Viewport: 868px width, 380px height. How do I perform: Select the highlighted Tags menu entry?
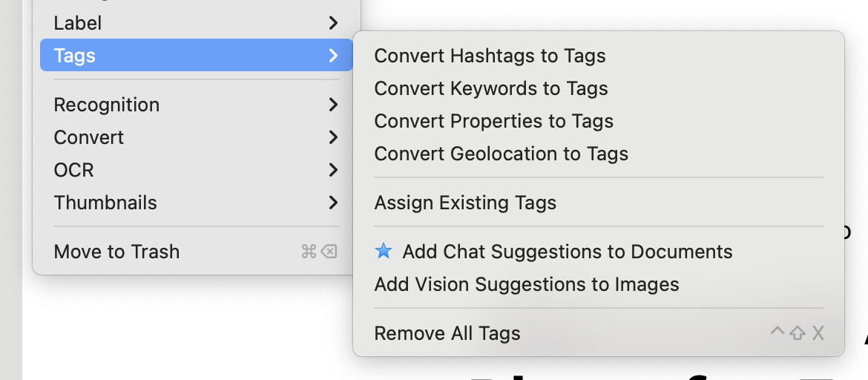click(75, 56)
